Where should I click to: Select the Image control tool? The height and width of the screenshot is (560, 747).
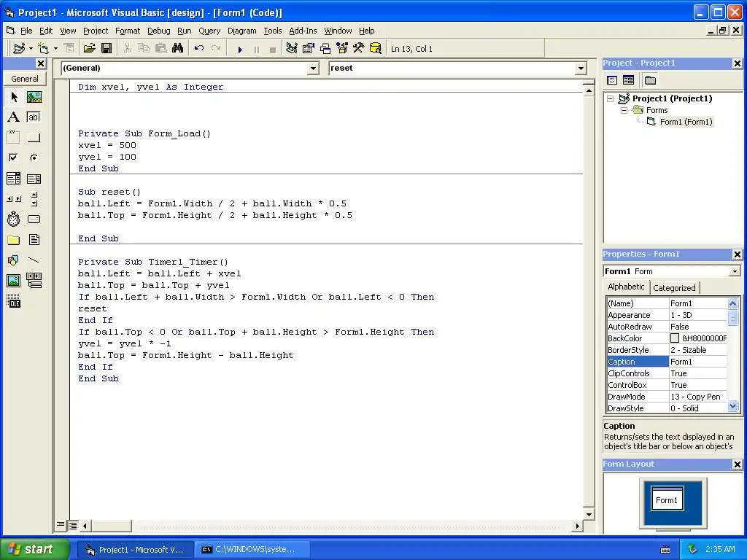pos(14,281)
